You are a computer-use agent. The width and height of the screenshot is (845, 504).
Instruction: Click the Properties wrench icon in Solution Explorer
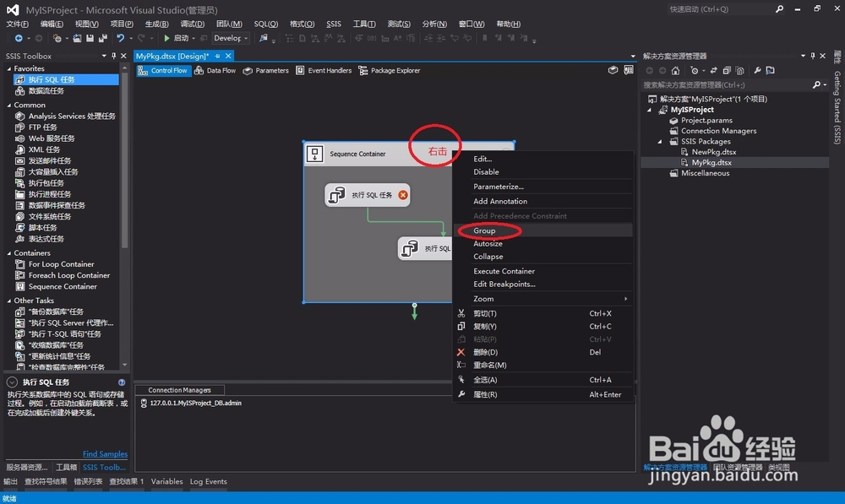(757, 71)
